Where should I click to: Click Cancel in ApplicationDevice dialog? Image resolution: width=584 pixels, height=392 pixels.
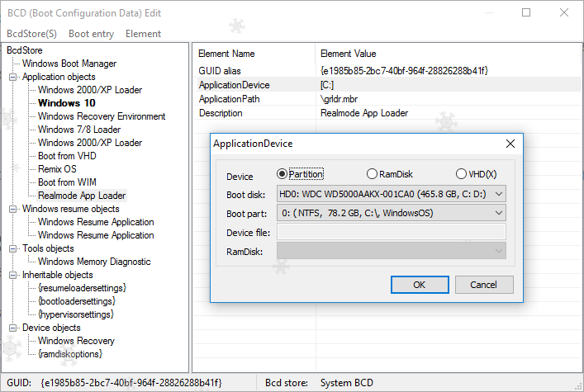484,285
